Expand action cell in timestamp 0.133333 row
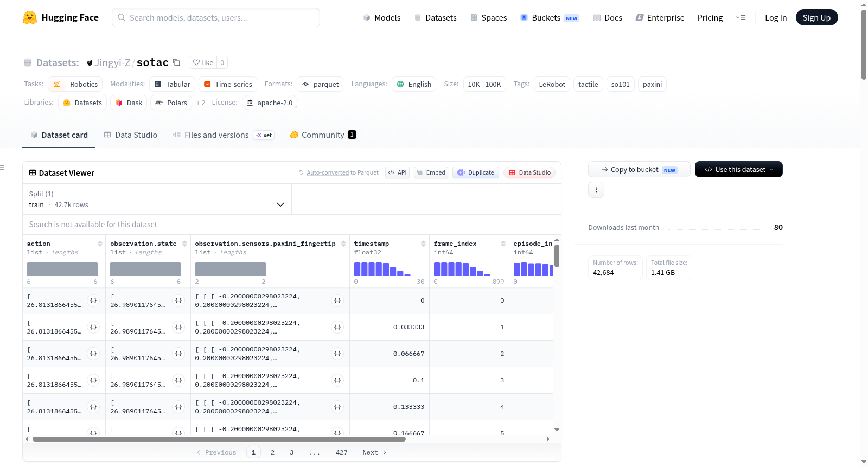Viewport: 868px width, 467px height. point(93,407)
